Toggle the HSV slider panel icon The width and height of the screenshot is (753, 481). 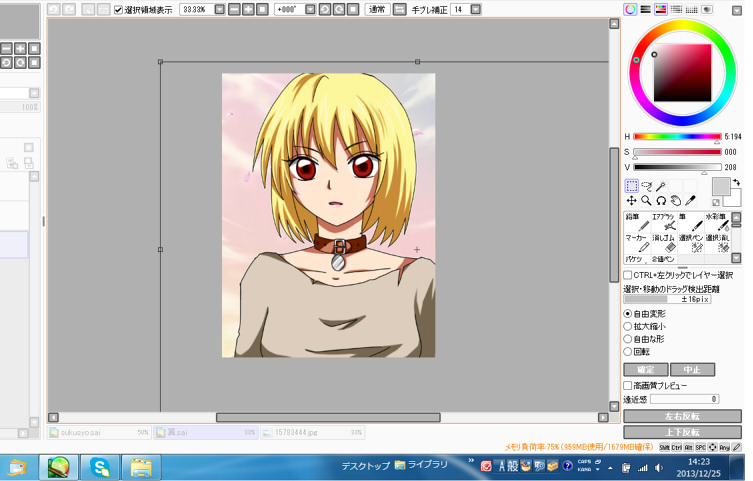[x=661, y=9]
